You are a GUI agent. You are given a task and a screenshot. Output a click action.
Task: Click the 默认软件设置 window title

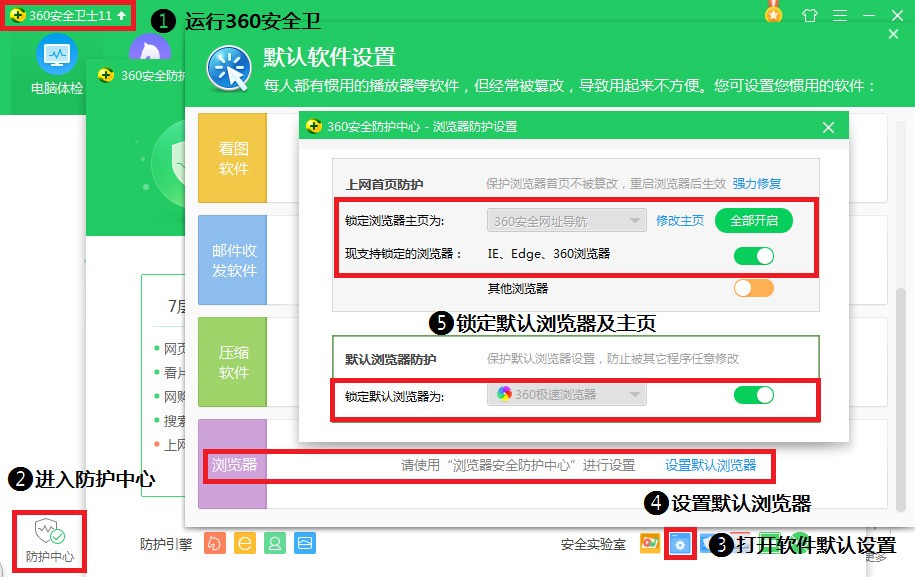point(329,57)
